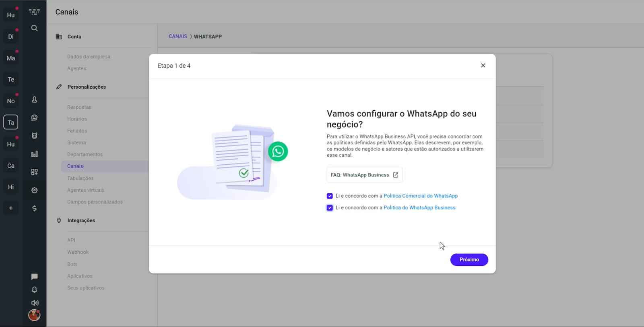Switch to the 'Te' workspace tile

[11, 79]
